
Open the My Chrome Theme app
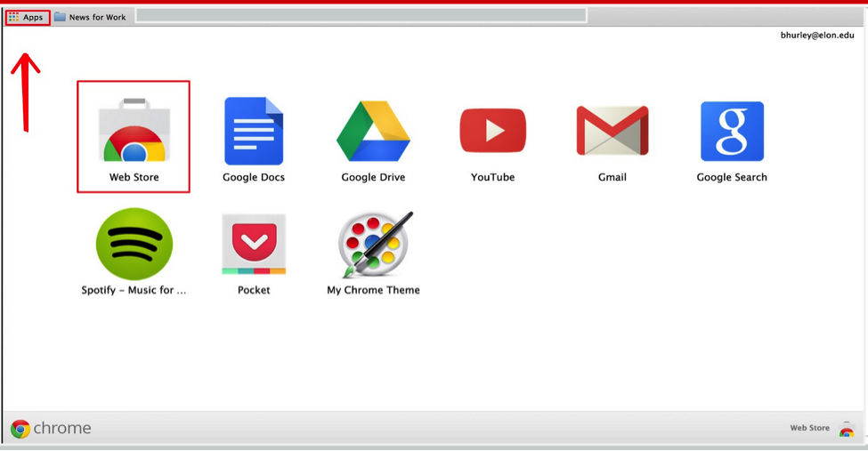376,244
